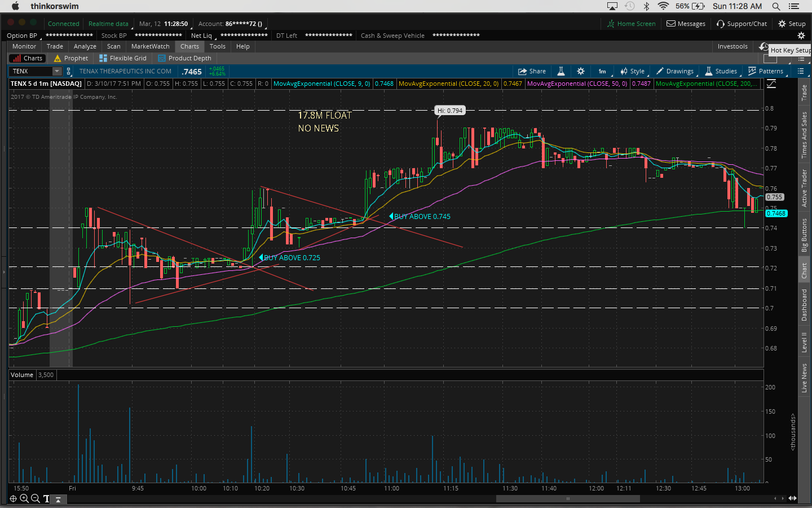Open the chart toolbar list menu icon
Screen dimensions: 812x508
pyautogui.click(x=801, y=71)
